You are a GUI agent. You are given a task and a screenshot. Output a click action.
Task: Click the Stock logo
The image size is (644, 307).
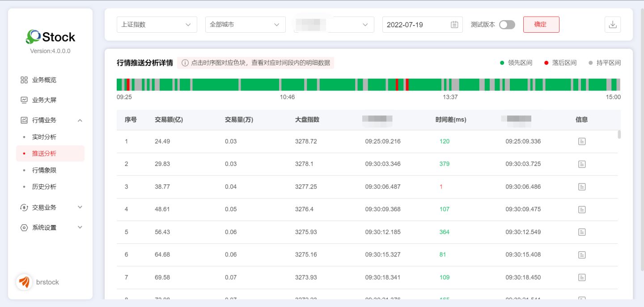coord(50,37)
